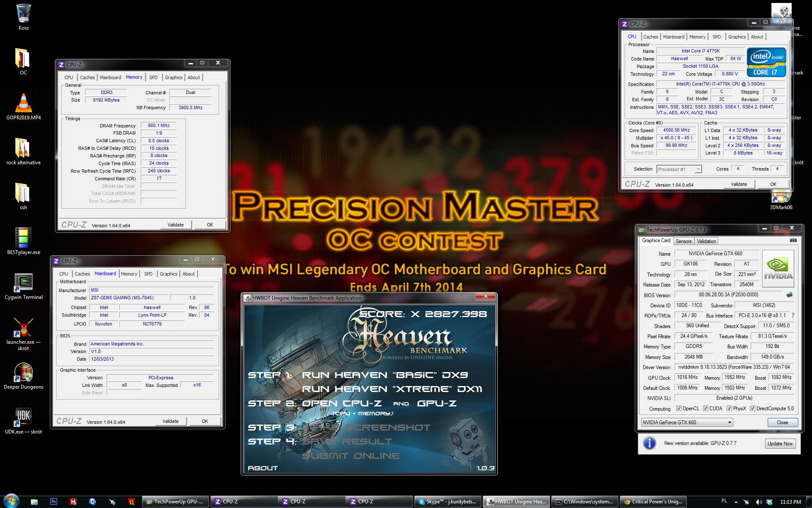Open the About tab in the CPU-Z window showing BIOS information
Image resolution: width=812 pixels, height=508 pixels.
pos(189,274)
